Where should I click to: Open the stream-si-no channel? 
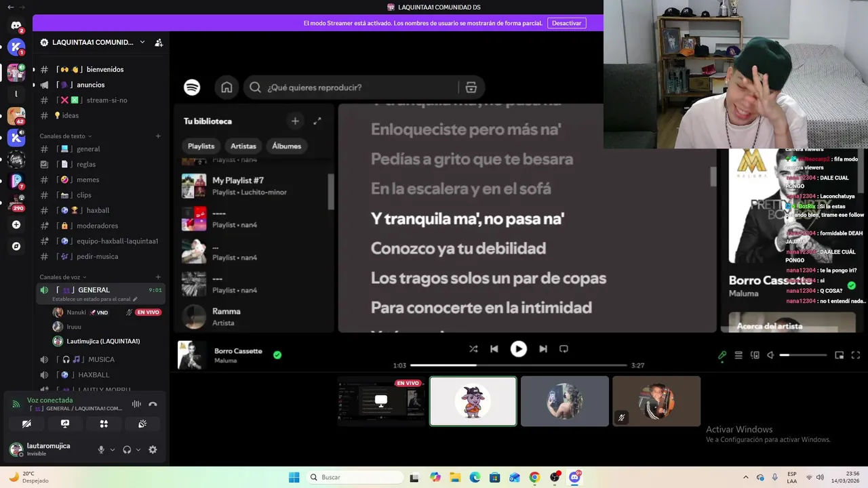coord(102,100)
